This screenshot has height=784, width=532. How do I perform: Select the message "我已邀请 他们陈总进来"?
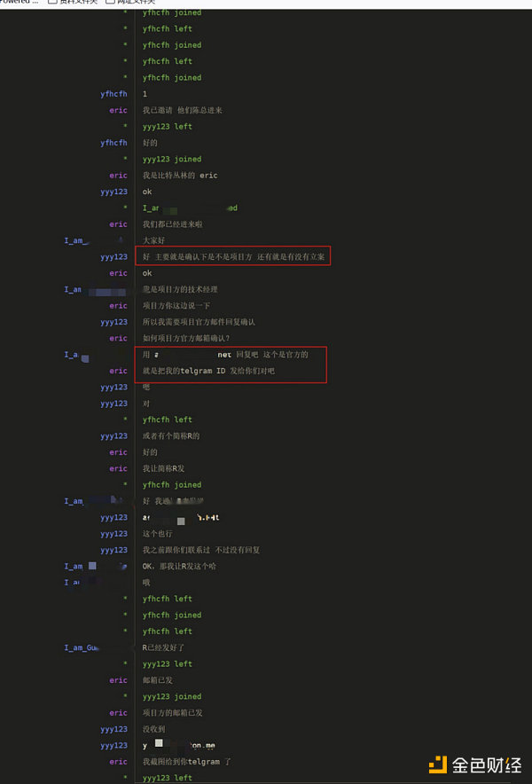pos(182,110)
